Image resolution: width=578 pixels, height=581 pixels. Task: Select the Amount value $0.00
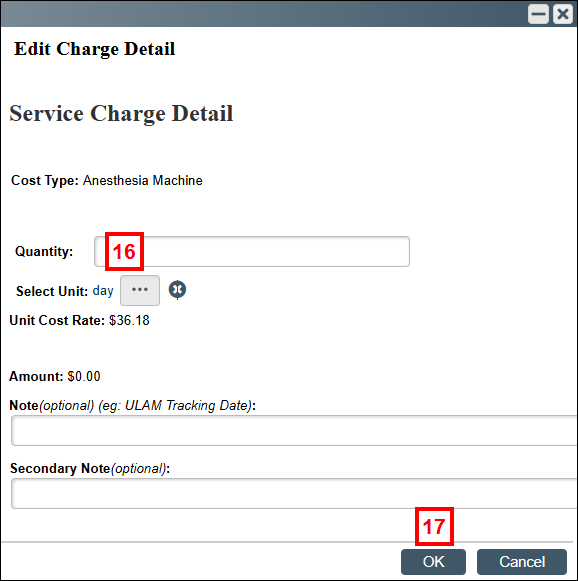pyautogui.click(x=84, y=376)
